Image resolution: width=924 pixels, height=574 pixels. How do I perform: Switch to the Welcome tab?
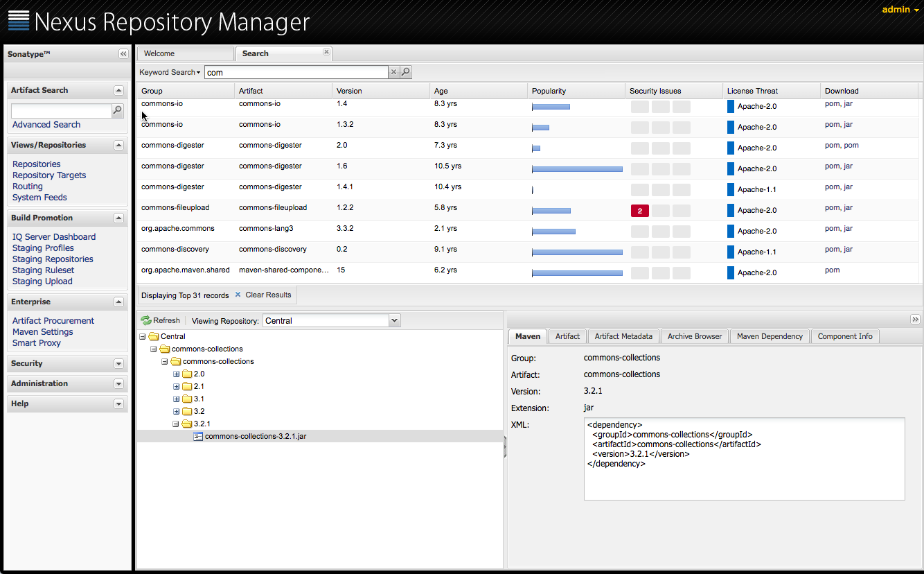185,53
